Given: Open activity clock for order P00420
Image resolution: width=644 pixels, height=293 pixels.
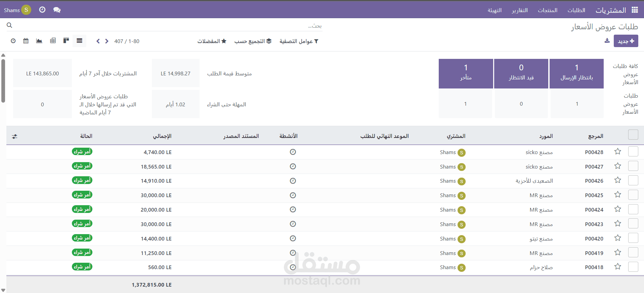Looking at the screenshot, I should click(293, 239).
